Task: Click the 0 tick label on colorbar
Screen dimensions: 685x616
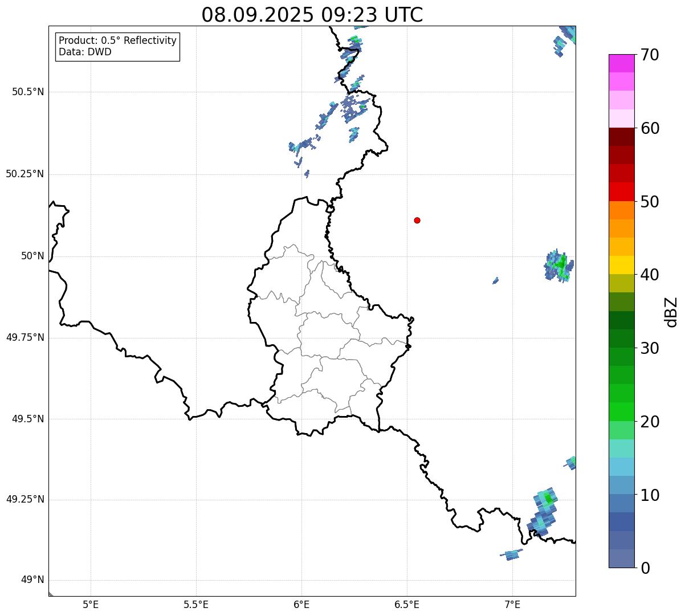Action: click(645, 568)
